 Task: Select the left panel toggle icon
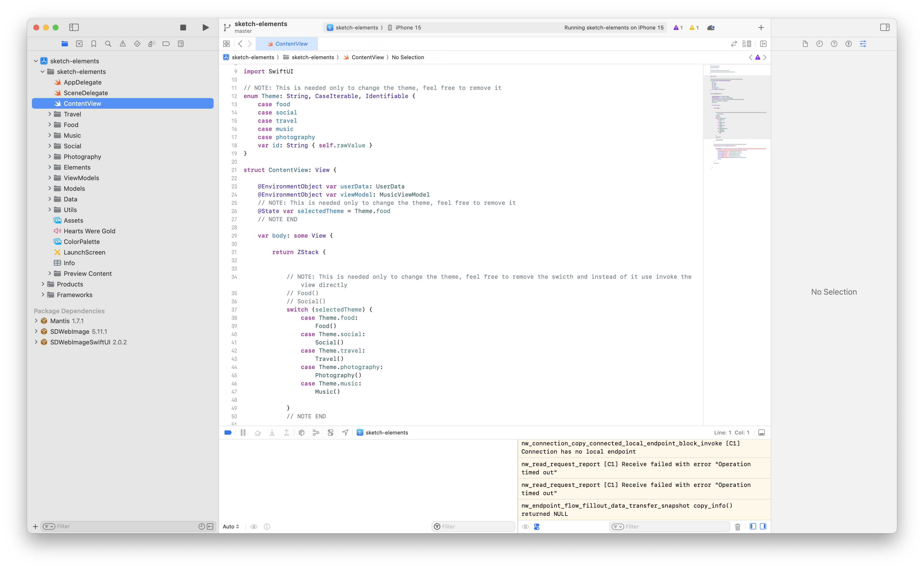74,27
